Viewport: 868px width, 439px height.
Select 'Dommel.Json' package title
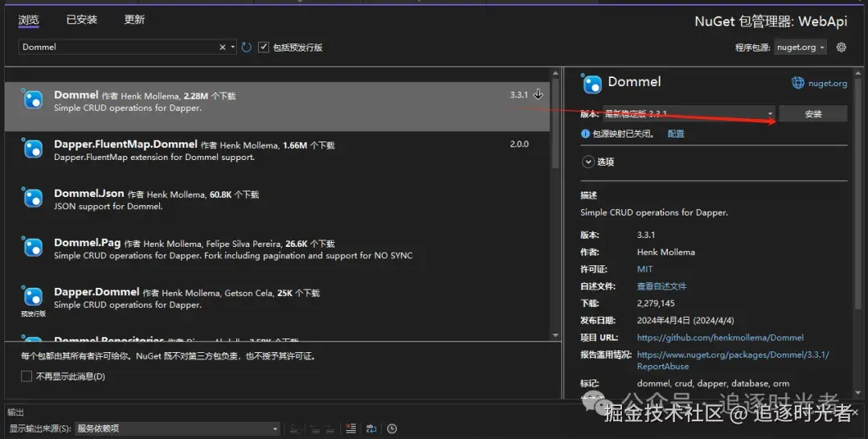pyautogui.click(x=89, y=193)
